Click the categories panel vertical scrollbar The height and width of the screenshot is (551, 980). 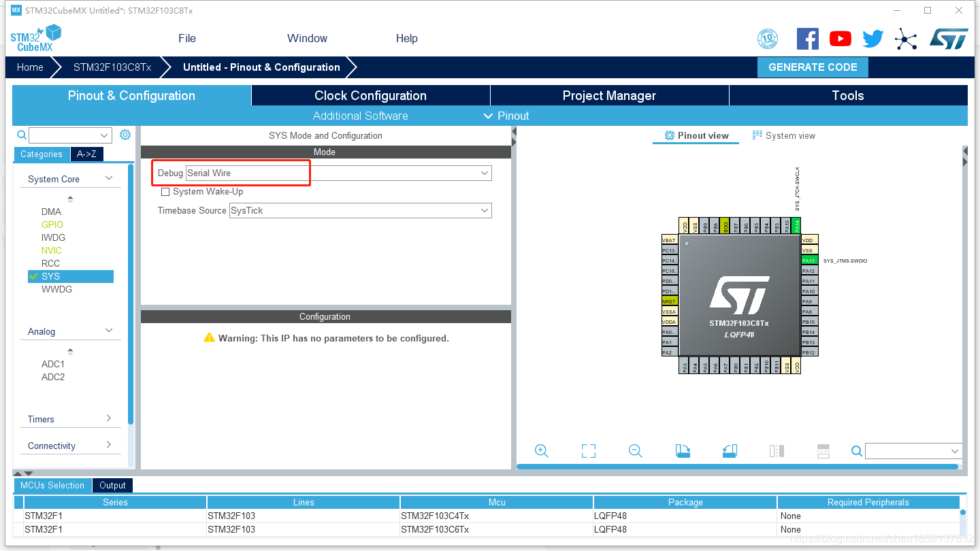tap(131, 295)
